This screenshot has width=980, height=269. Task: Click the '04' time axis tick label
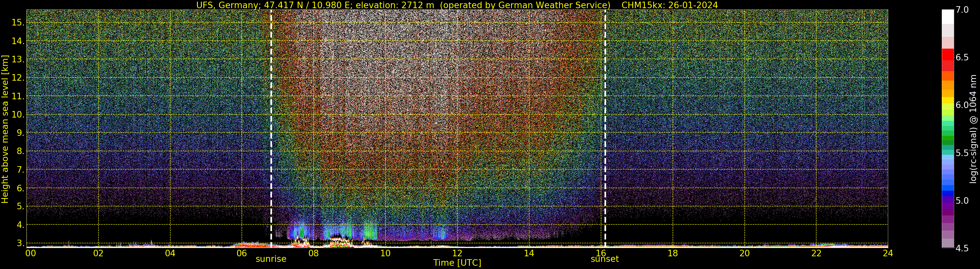(170, 253)
